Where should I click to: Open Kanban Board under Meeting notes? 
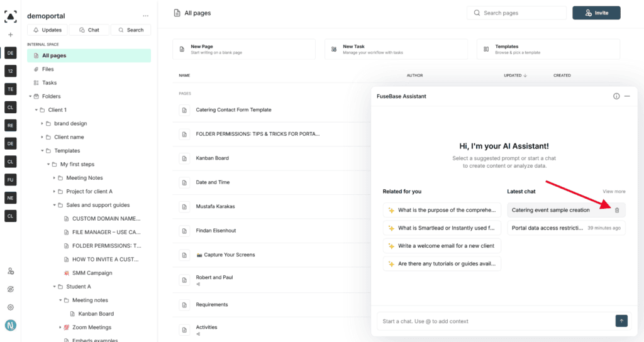[96, 314]
